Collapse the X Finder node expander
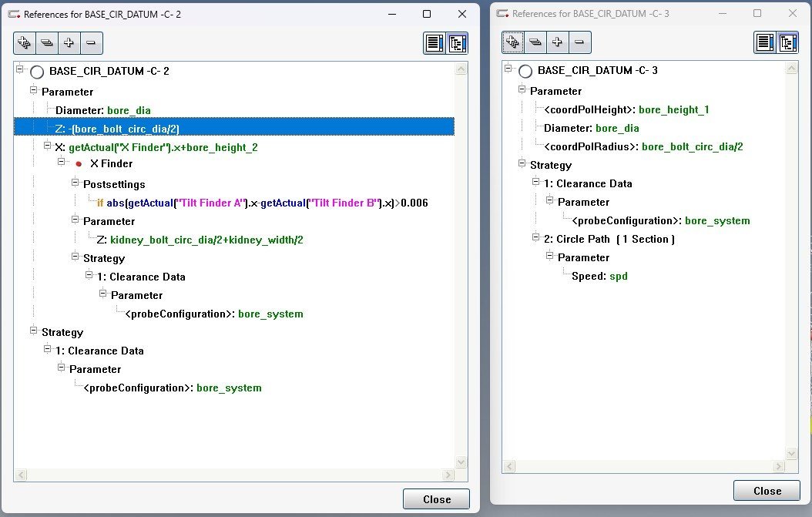812x517 pixels. [61, 162]
